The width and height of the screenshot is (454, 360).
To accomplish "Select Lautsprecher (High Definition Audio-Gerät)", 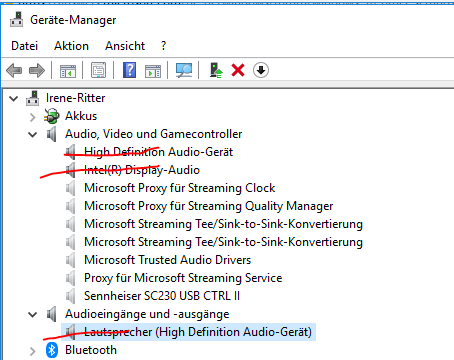I will pyautogui.click(x=198, y=332).
